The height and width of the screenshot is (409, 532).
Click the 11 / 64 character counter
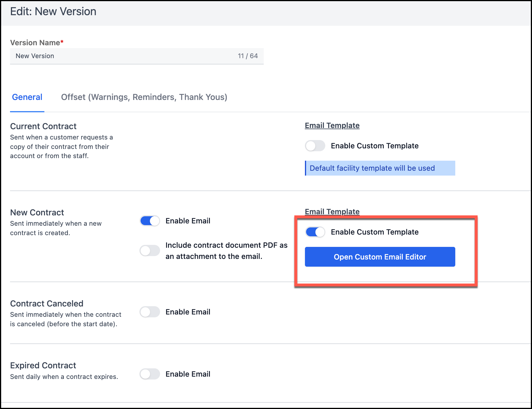[x=248, y=56]
